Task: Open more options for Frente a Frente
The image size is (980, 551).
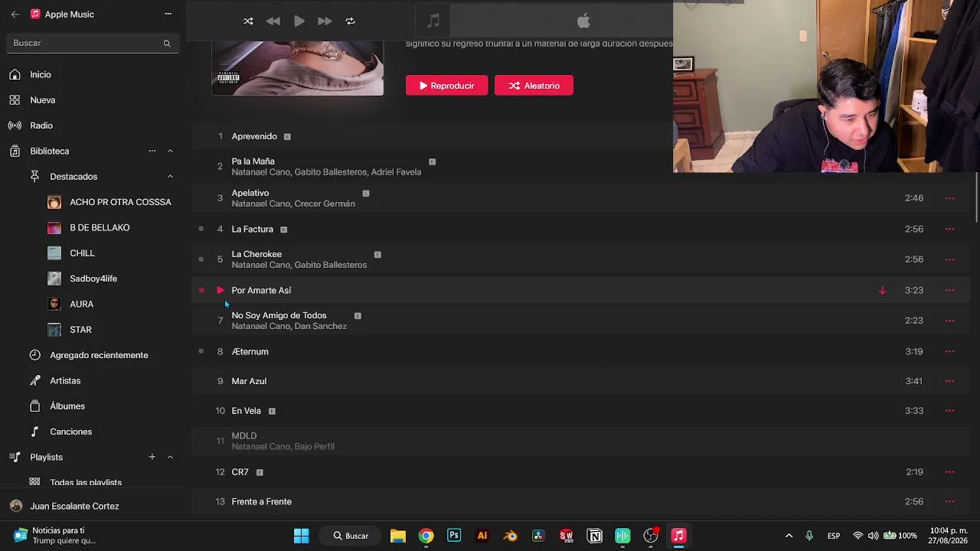Action: pyautogui.click(x=949, y=502)
